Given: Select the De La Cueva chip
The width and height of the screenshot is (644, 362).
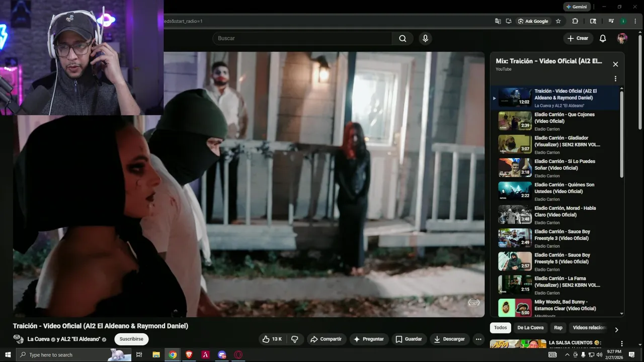Looking at the screenshot, I should click(x=530, y=328).
